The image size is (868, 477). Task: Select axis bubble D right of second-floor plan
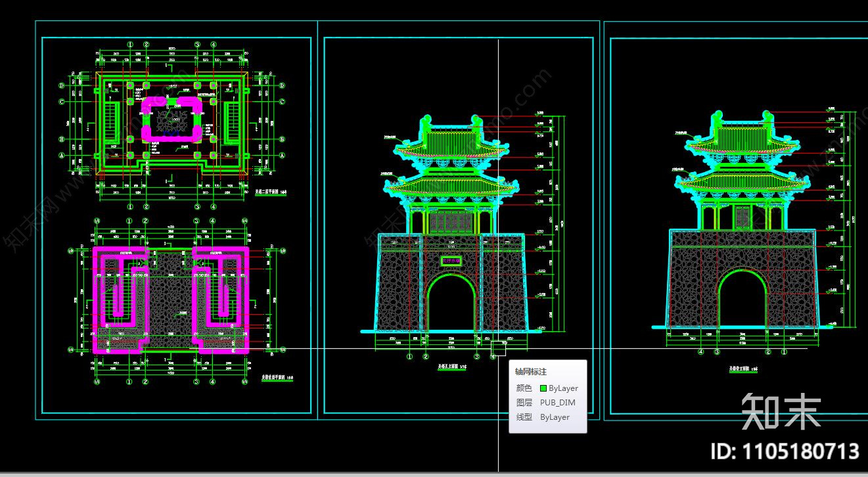pos(283,85)
